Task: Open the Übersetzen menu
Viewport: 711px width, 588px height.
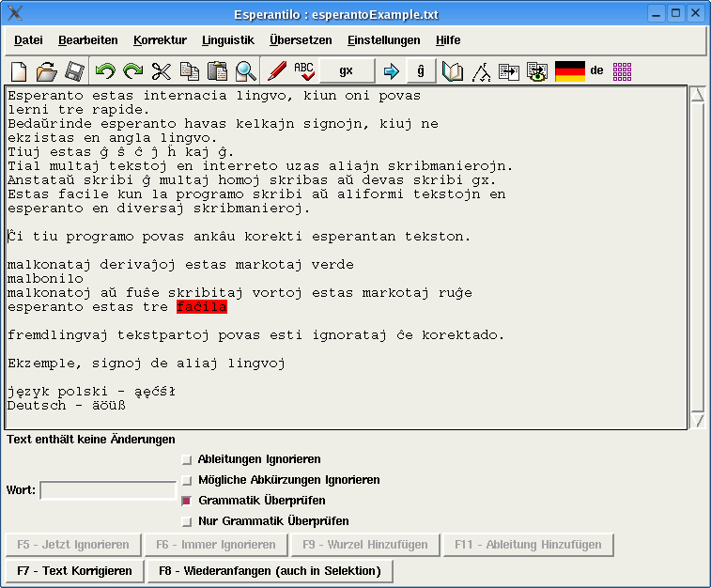Action: pos(300,40)
